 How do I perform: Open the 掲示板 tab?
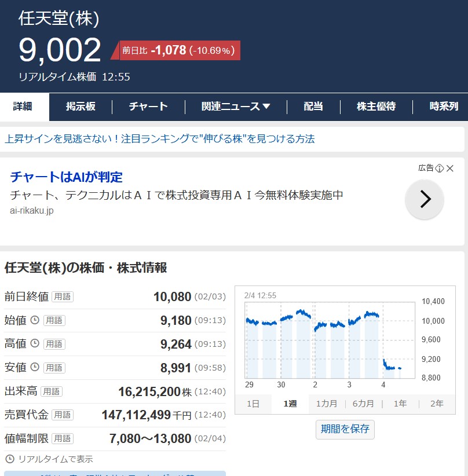(x=81, y=107)
